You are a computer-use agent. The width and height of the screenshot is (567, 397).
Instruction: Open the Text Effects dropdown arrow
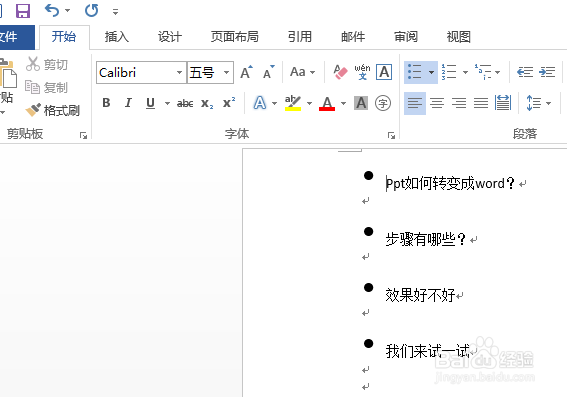274,103
